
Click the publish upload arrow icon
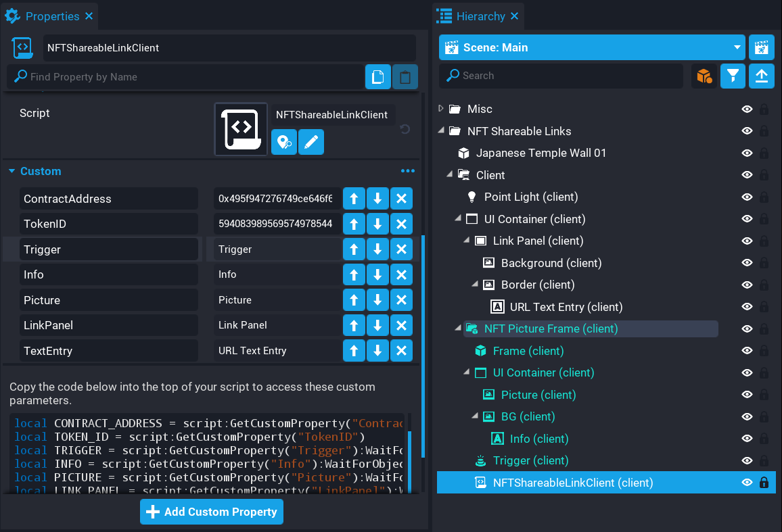click(761, 76)
